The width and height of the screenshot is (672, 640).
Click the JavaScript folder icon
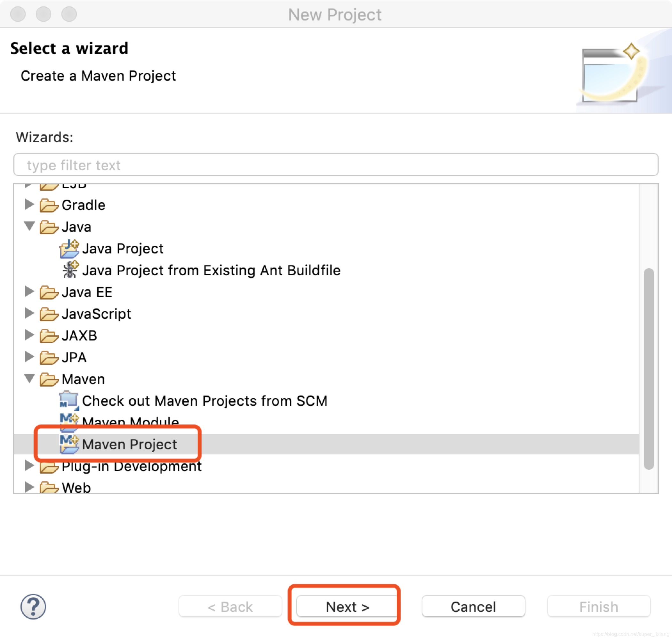(49, 314)
